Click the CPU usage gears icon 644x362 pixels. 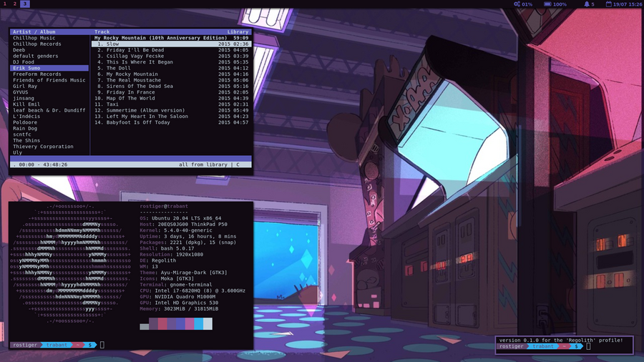[517, 4]
